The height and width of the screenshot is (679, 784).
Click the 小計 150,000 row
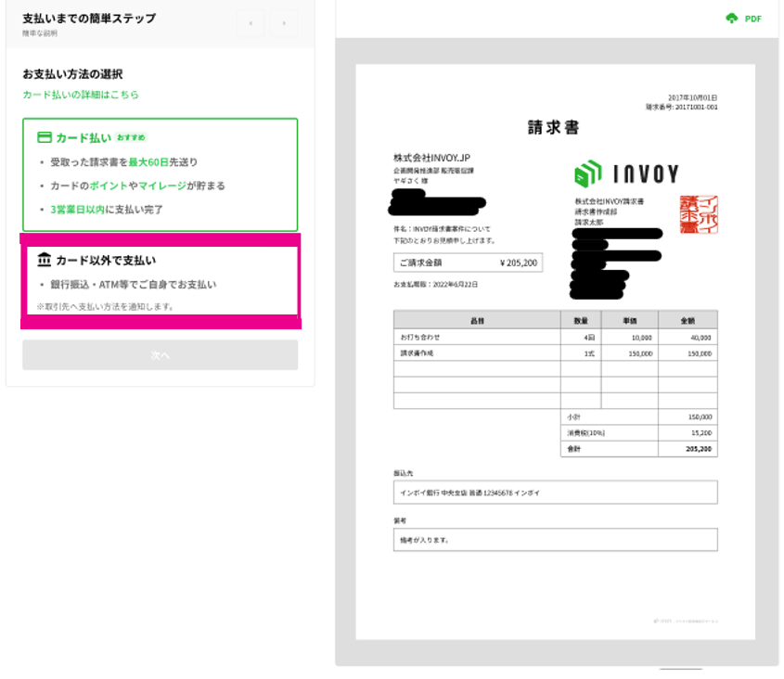[x=639, y=417]
